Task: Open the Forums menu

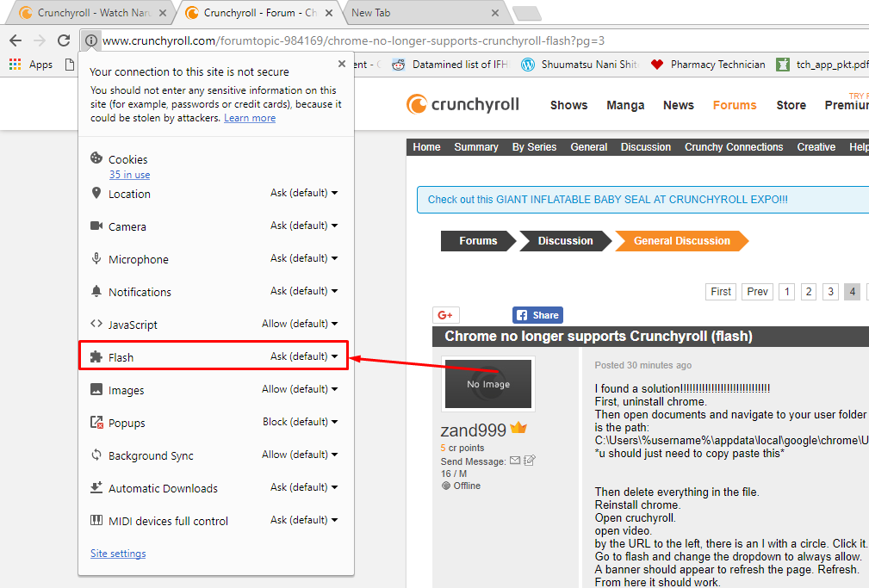Action: (x=735, y=105)
